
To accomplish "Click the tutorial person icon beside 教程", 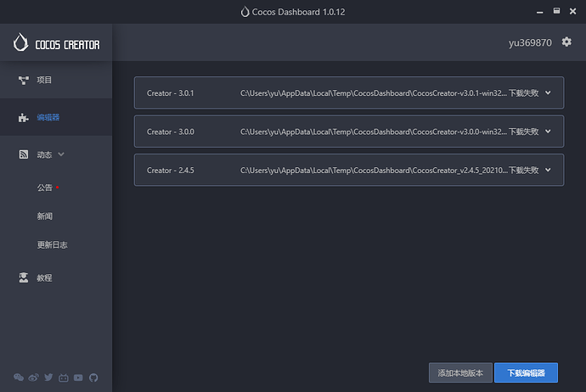I will 24,277.
